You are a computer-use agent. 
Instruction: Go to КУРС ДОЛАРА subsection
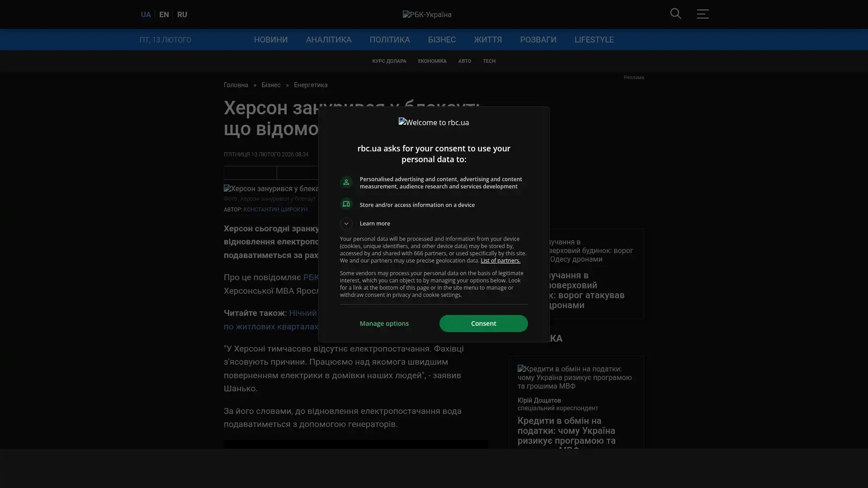(389, 61)
